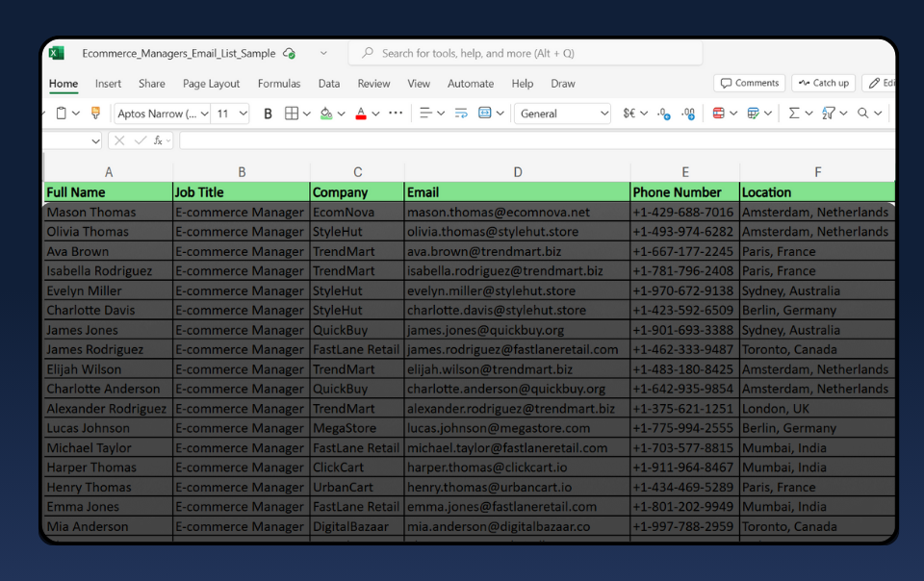This screenshot has width=924, height=581.
Task: Apply red Font Color
Action: tap(361, 114)
